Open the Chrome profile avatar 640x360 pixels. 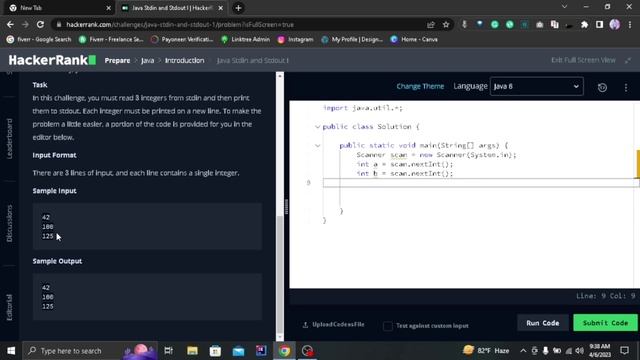pos(615,24)
